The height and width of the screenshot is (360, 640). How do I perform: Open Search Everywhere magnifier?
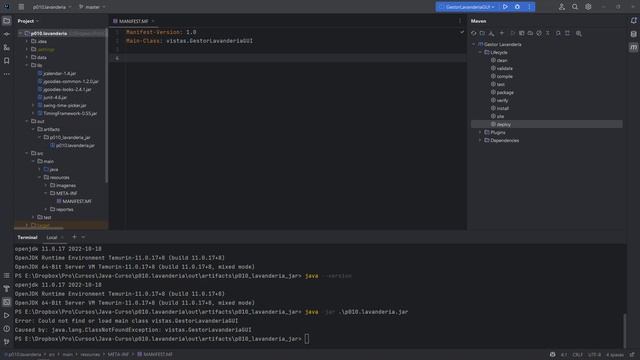[575, 7]
